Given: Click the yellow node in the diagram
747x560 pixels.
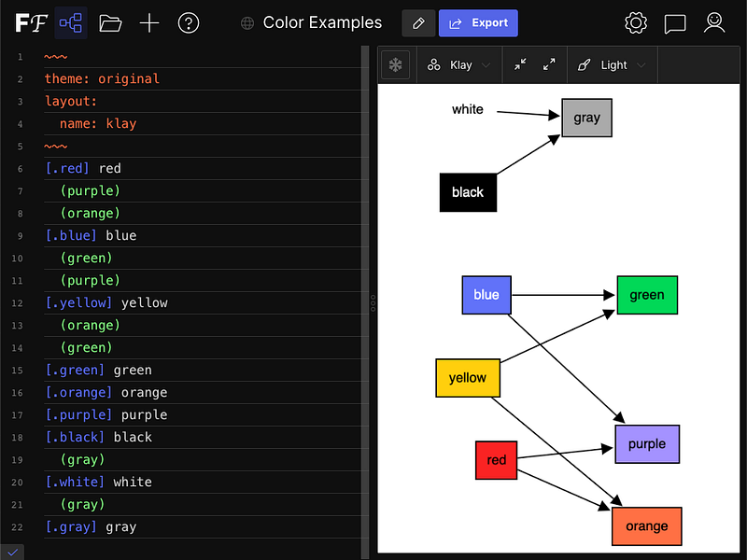Looking at the screenshot, I should [467, 378].
